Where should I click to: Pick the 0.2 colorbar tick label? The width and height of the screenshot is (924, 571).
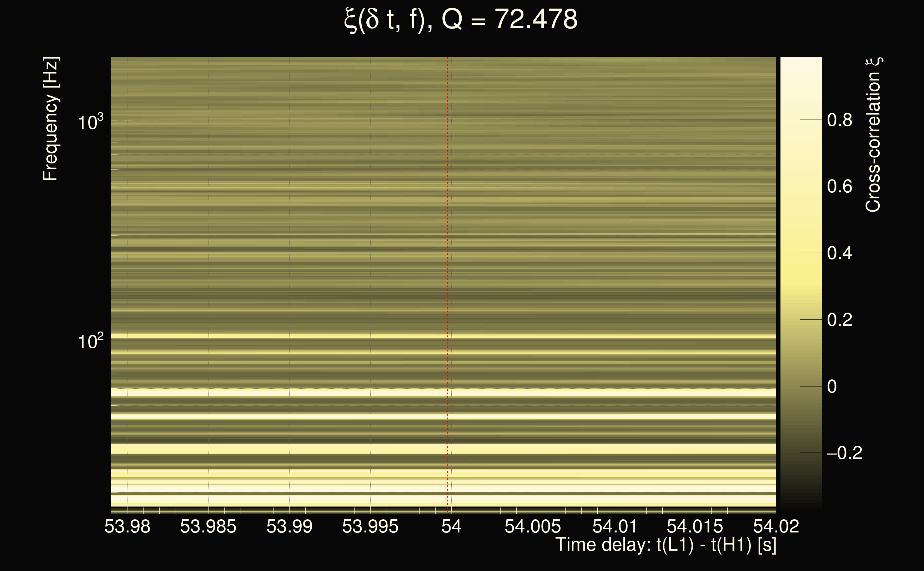click(839, 320)
